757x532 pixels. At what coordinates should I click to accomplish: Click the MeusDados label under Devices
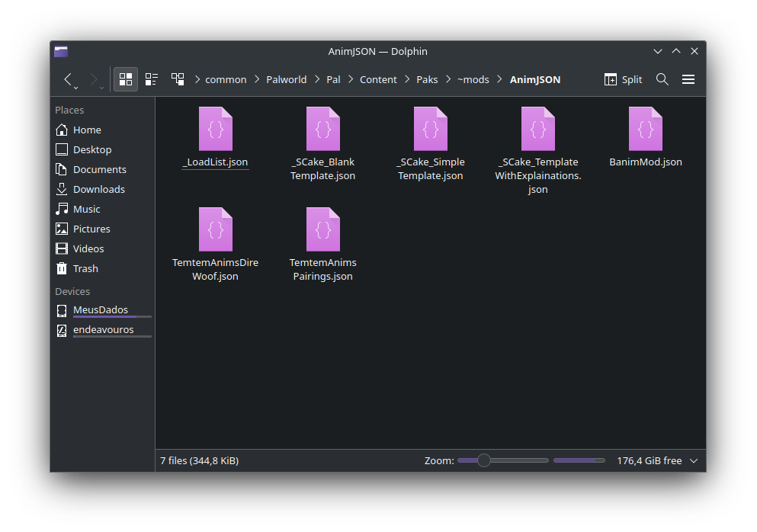point(101,310)
